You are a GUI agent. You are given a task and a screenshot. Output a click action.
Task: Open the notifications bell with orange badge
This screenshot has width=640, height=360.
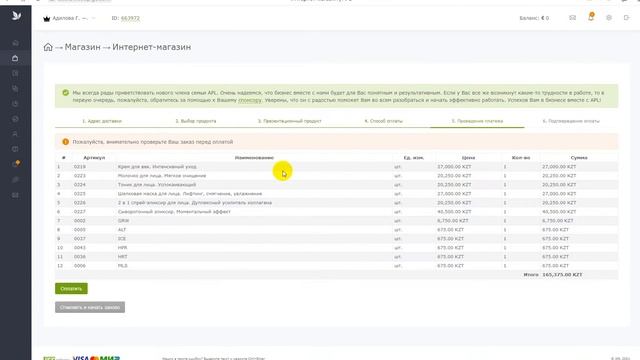(x=591, y=17)
